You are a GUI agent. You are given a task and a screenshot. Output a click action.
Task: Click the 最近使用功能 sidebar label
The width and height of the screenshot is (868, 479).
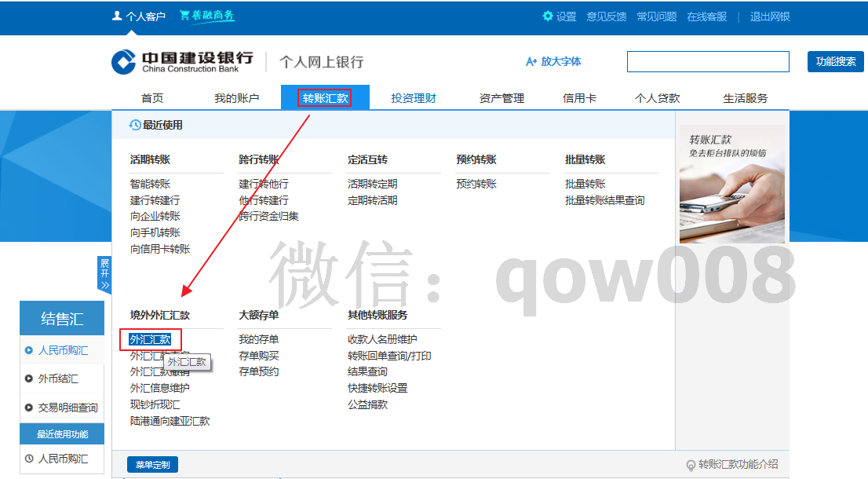(x=62, y=434)
